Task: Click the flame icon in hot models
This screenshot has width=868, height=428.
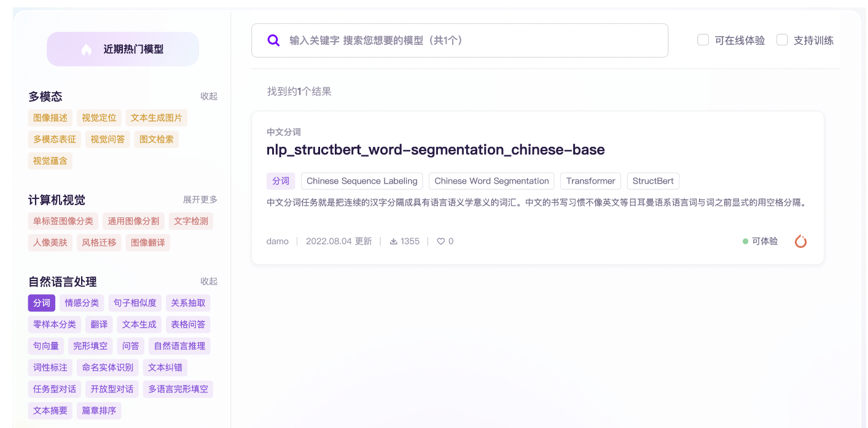Action: pos(87,49)
